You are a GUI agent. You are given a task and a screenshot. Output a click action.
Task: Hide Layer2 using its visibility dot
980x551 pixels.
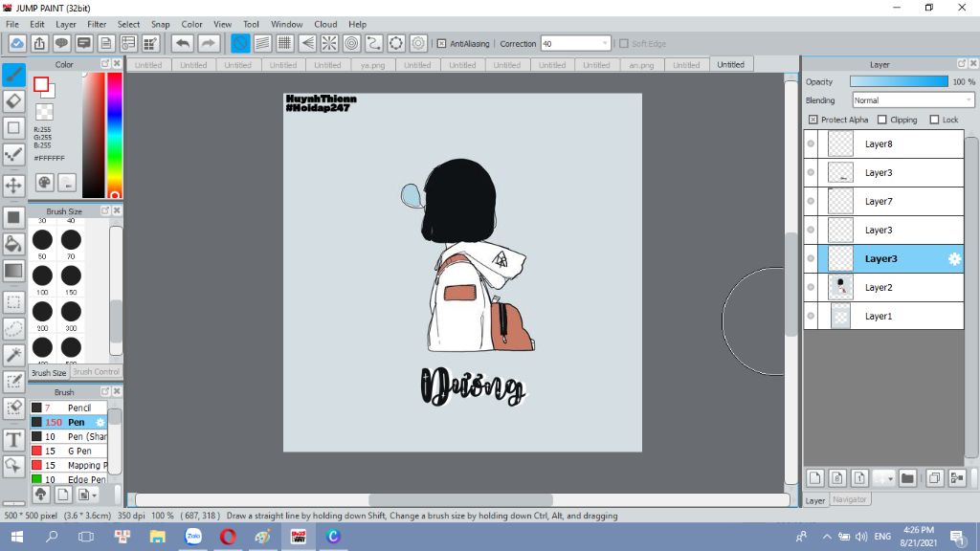(x=811, y=287)
